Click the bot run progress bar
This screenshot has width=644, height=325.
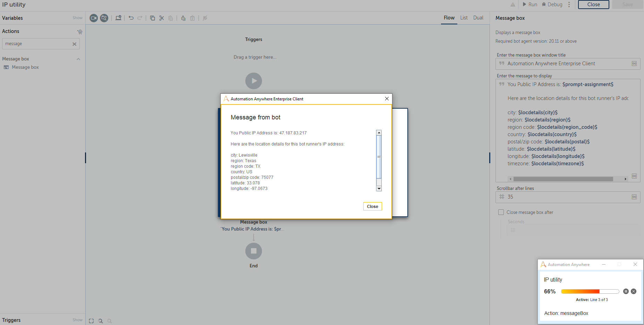point(590,291)
